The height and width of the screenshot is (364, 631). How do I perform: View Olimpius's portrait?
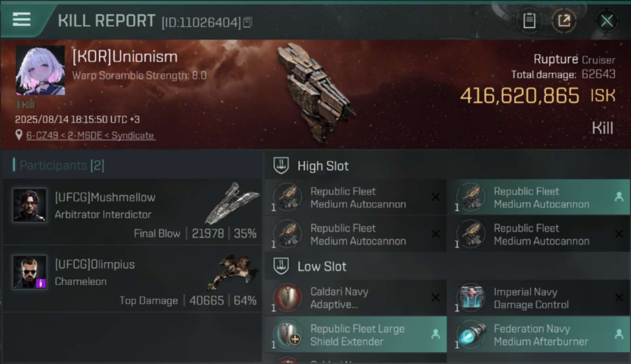30,272
